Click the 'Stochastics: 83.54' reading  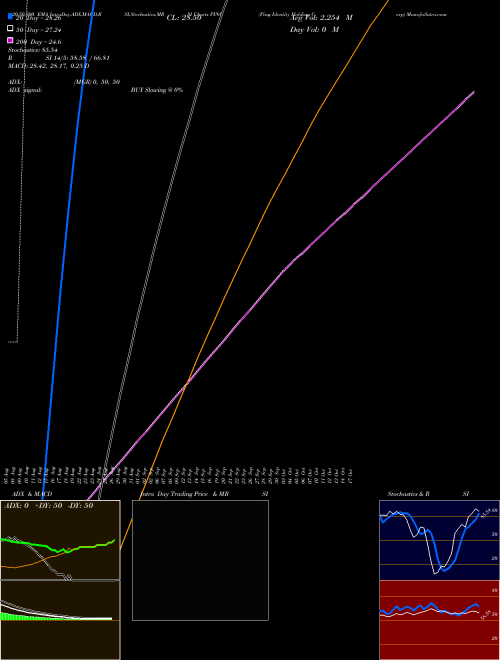[x=32, y=50]
